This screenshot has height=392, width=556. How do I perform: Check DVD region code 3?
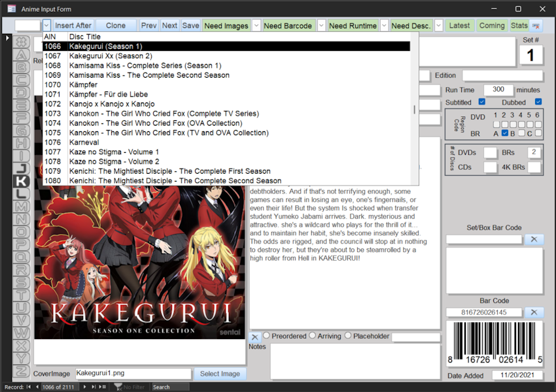[513, 124]
